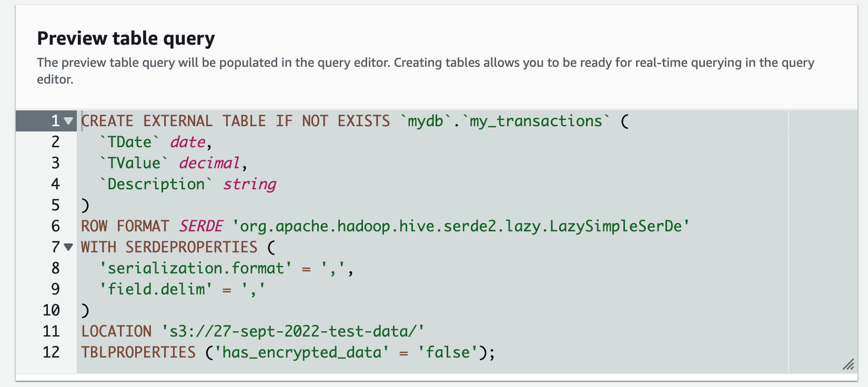The image size is (868, 387).
Task: Collapse the CREATE TABLE block fold arrow
Action: [x=68, y=121]
